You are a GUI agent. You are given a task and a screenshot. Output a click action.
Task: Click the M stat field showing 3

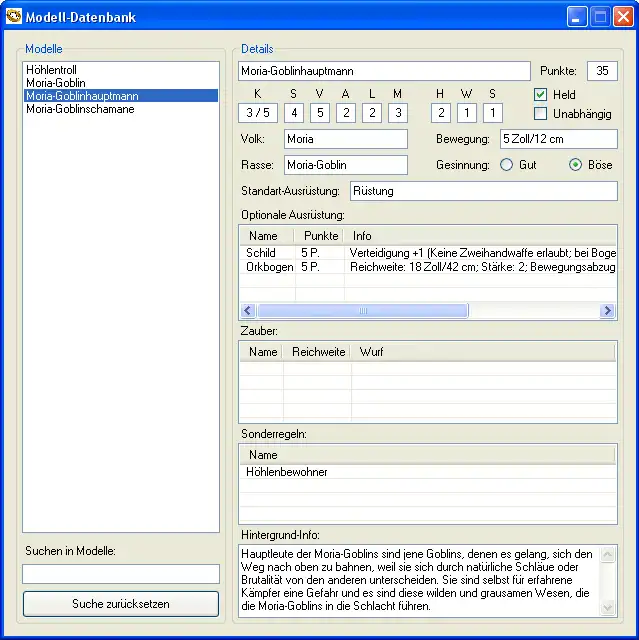(398, 113)
